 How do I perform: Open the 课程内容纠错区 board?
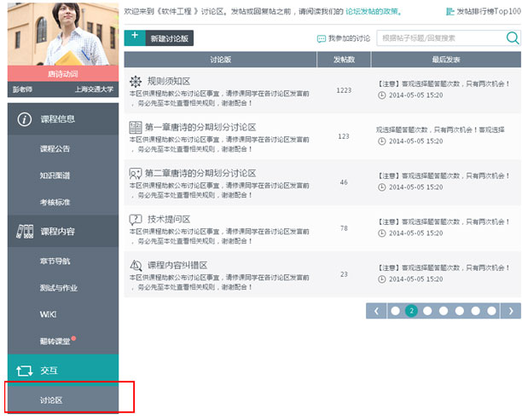[177, 265]
